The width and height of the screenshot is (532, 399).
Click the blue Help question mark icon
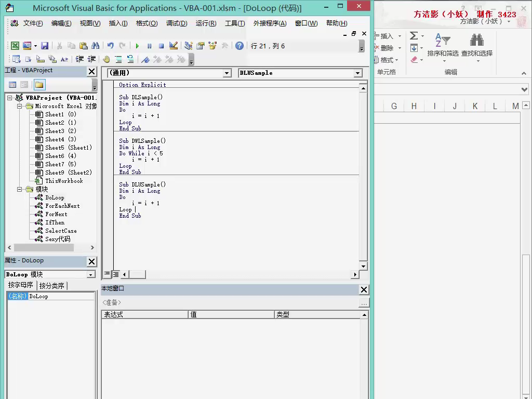click(240, 46)
